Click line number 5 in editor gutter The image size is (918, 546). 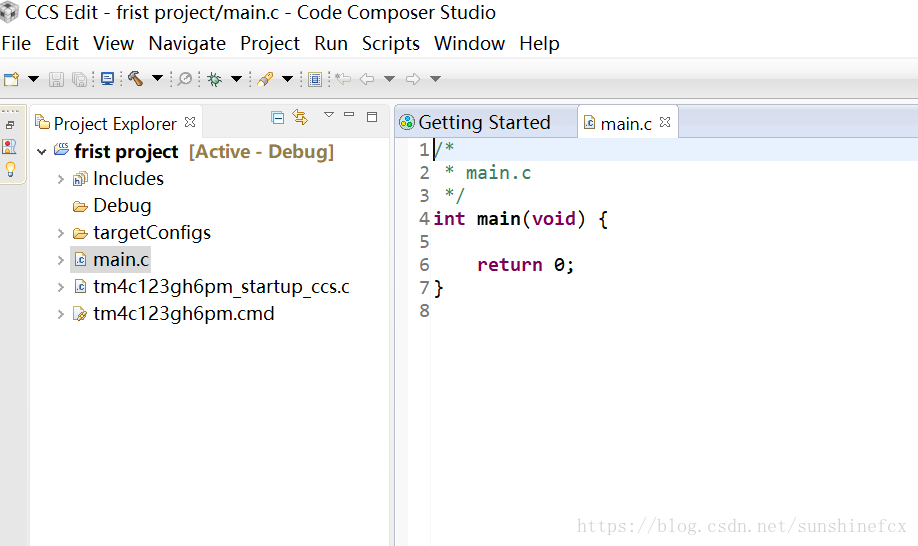(x=424, y=242)
